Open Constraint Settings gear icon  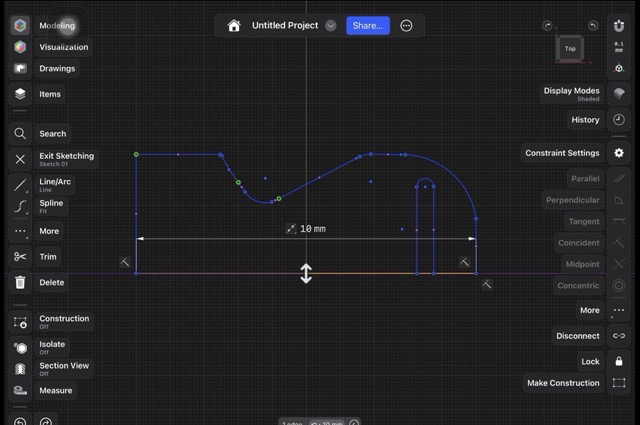tap(619, 153)
